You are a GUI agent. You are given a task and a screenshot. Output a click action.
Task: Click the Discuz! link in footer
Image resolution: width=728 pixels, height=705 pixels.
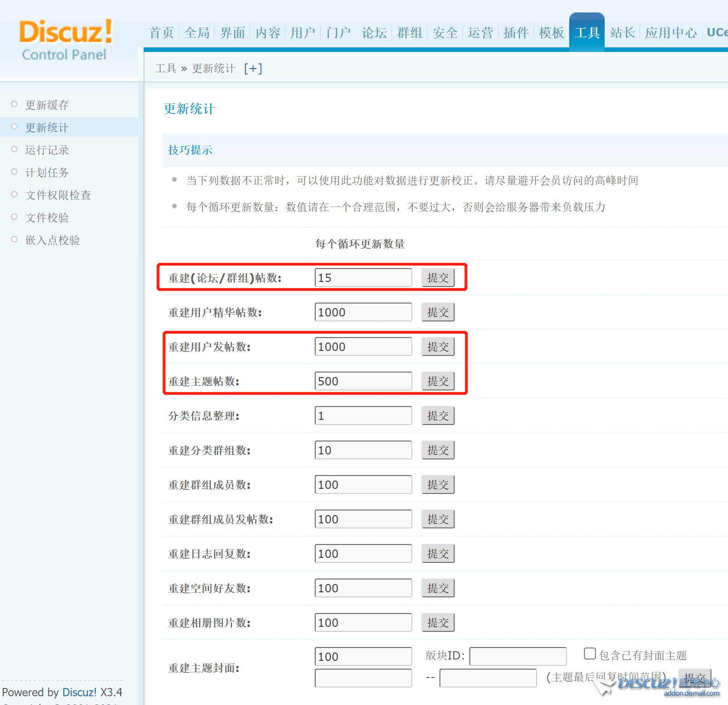79,692
